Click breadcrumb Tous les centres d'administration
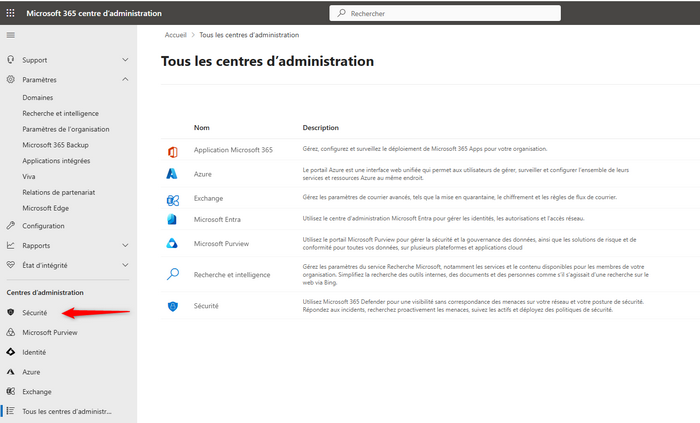The height and width of the screenshot is (423, 700). pyautogui.click(x=249, y=35)
